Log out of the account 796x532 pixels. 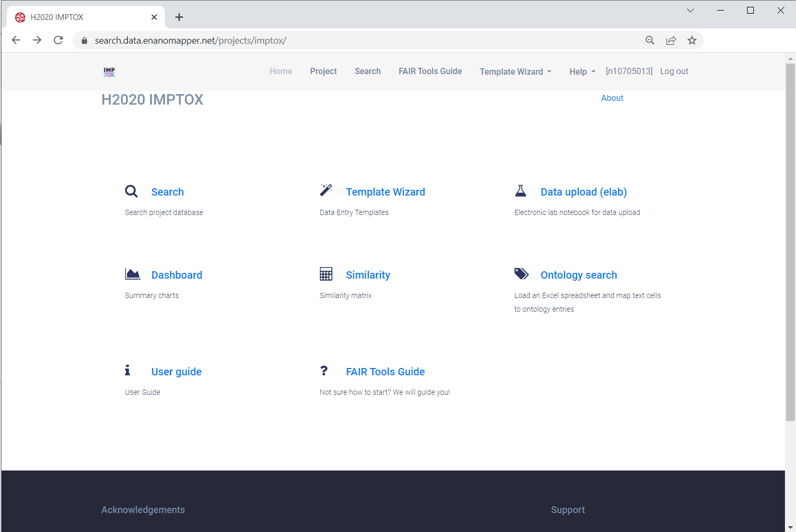(x=674, y=71)
